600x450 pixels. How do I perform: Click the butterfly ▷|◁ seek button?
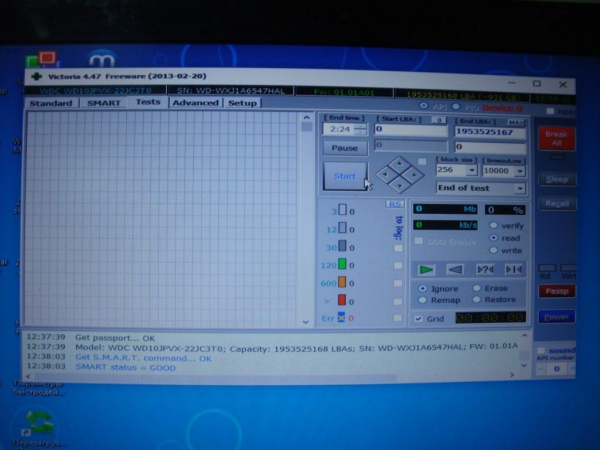tap(514, 270)
